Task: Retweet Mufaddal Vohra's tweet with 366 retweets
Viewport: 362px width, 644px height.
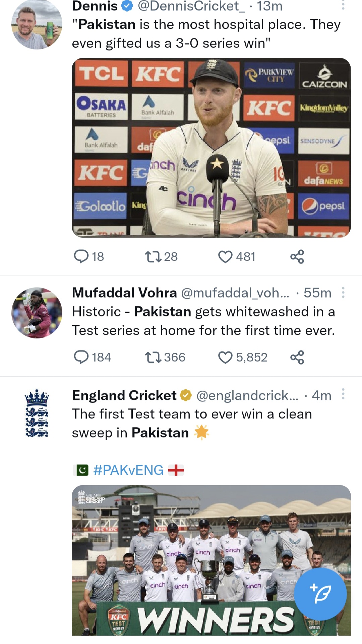Action: click(x=153, y=357)
